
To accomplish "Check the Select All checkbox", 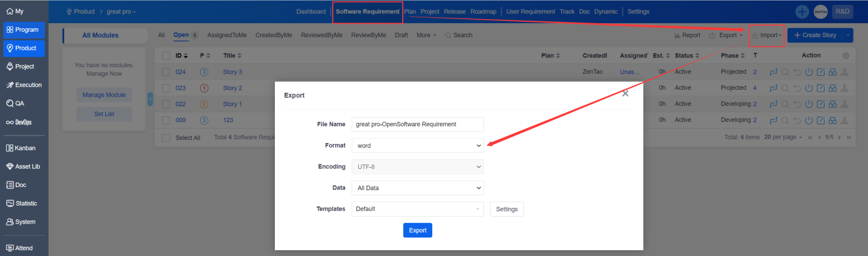I will (x=166, y=138).
